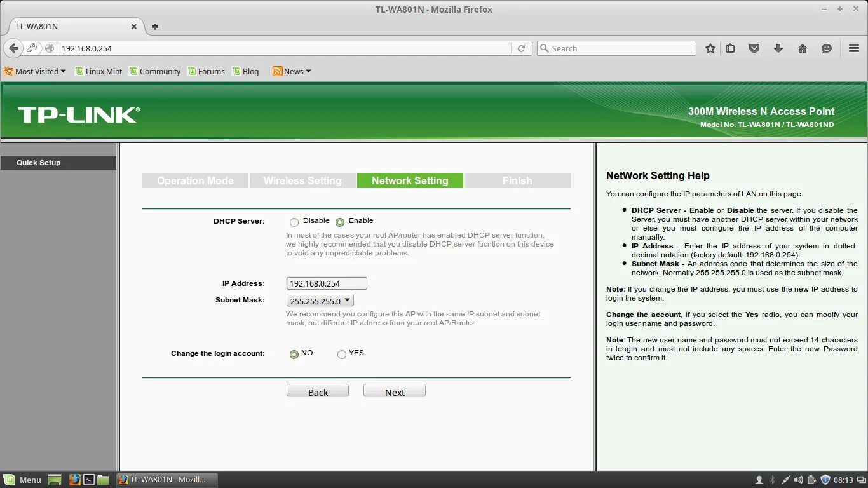The image size is (868, 488).
Task: Launch Terminal from the panel
Action: (x=90, y=480)
